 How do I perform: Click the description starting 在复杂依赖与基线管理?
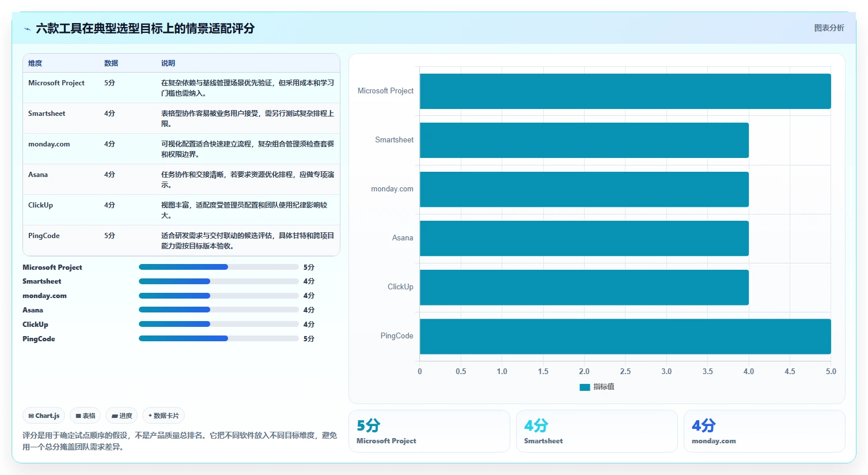248,88
